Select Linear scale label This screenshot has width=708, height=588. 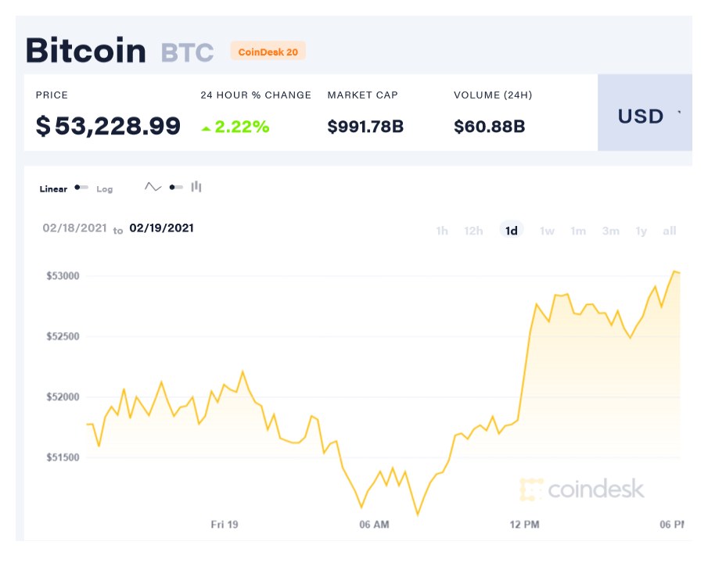(x=53, y=189)
